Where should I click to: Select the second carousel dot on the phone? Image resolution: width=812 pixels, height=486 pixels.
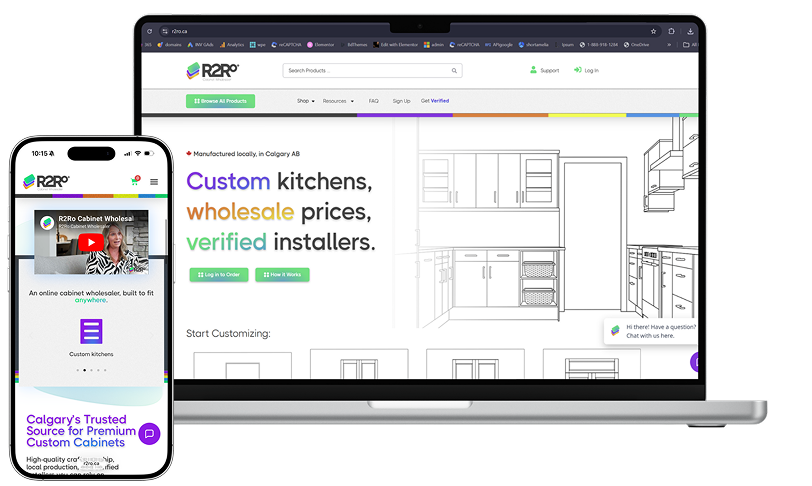(84, 370)
